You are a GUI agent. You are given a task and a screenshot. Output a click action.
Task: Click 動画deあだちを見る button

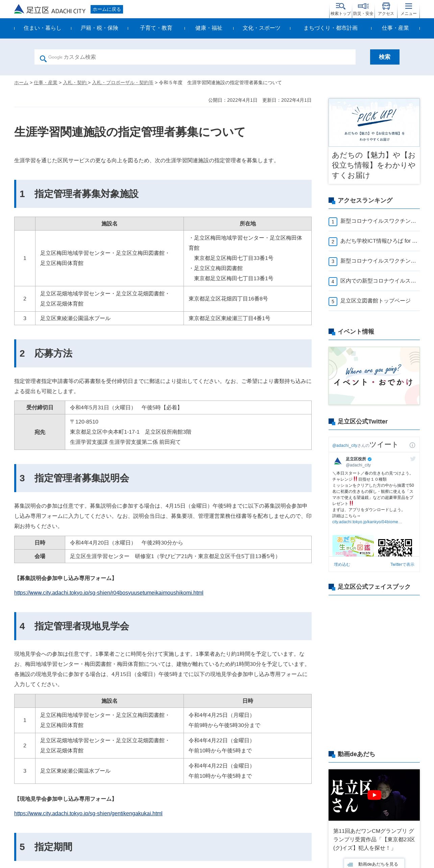click(374, 864)
